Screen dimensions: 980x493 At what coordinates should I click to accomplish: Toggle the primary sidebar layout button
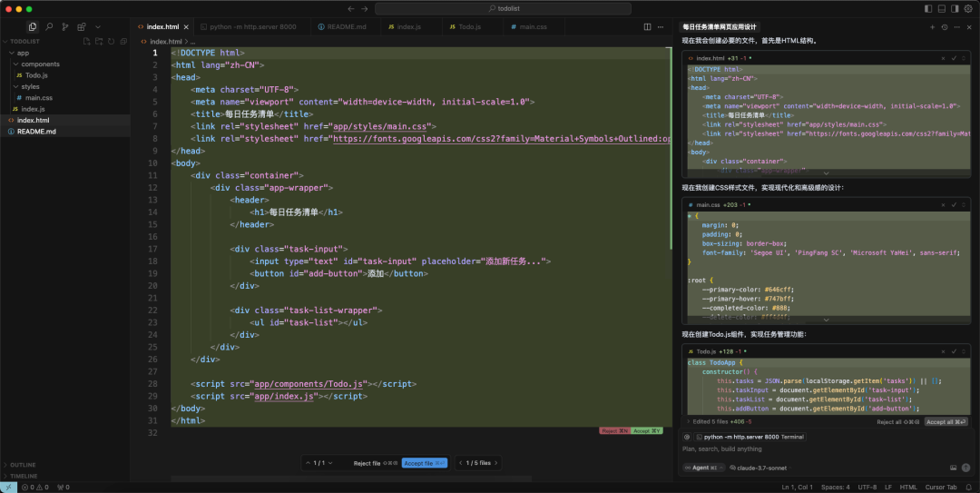point(928,8)
